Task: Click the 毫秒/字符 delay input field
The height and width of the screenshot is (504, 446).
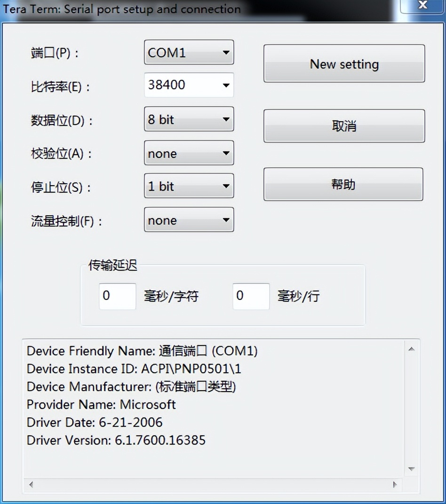Action: (x=117, y=296)
